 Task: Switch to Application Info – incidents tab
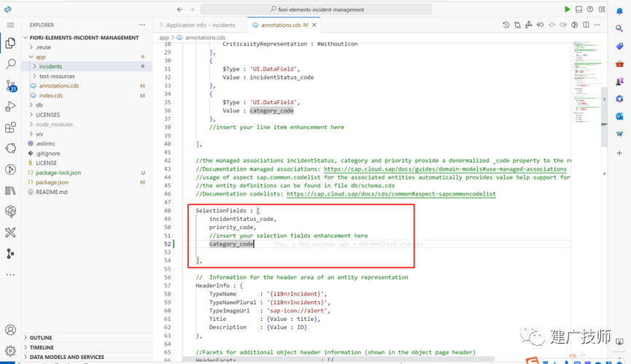click(x=200, y=25)
